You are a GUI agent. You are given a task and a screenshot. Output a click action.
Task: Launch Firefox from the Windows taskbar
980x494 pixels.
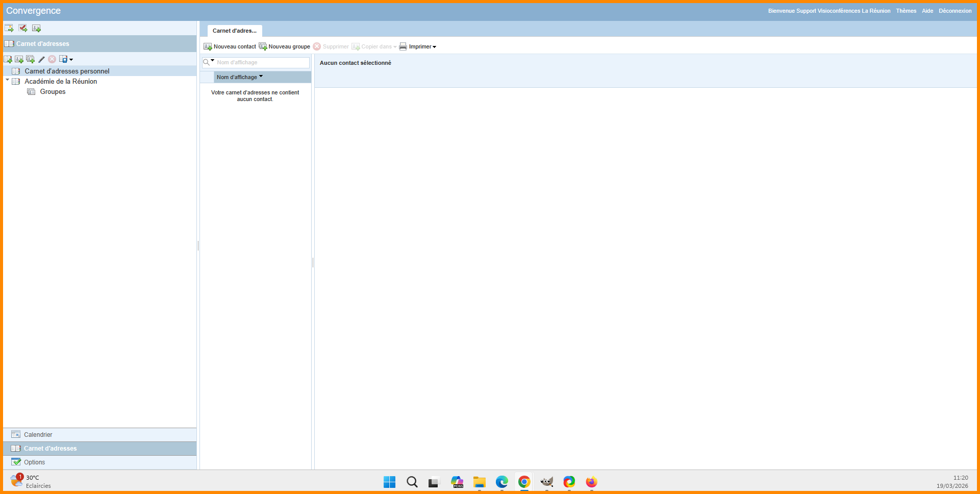point(591,482)
